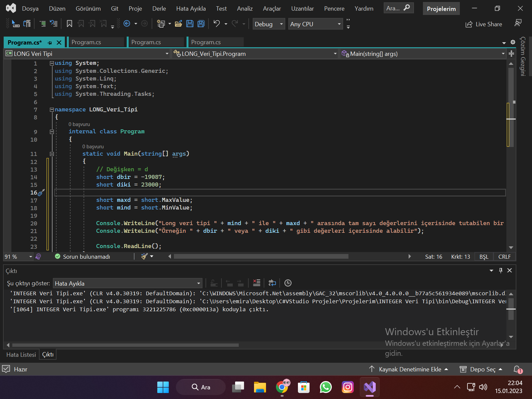532x399 pixels.
Task: Click the Save file icon
Action: point(190,24)
